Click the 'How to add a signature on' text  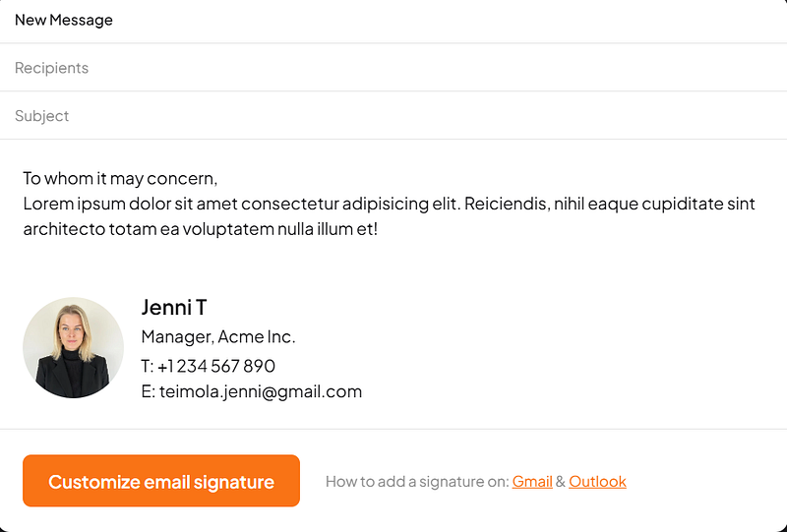417,481
